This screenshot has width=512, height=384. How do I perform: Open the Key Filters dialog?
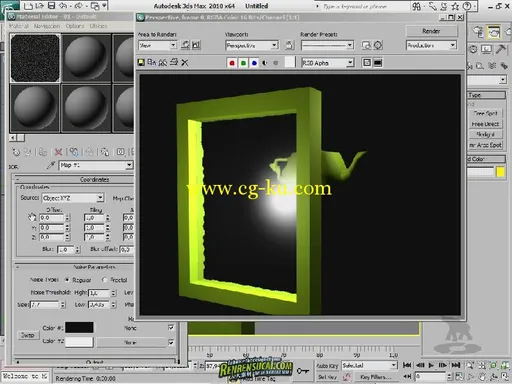(x=376, y=377)
